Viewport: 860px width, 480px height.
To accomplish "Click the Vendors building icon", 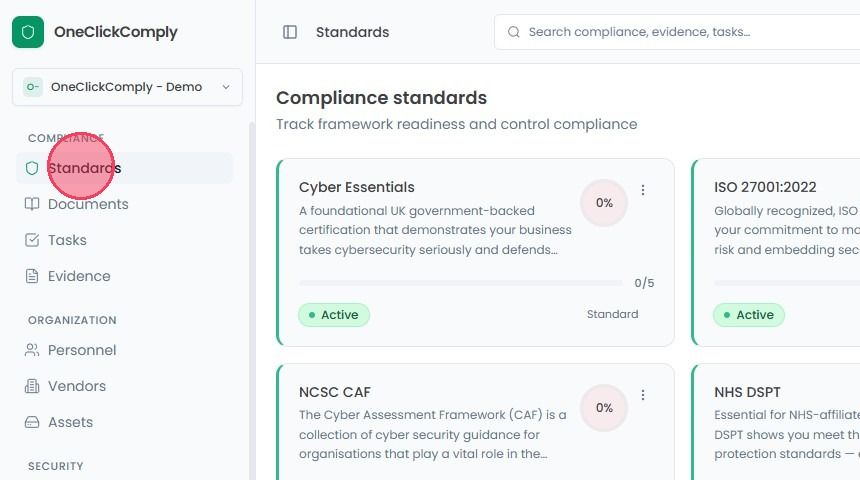I will [x=32, y=386].
